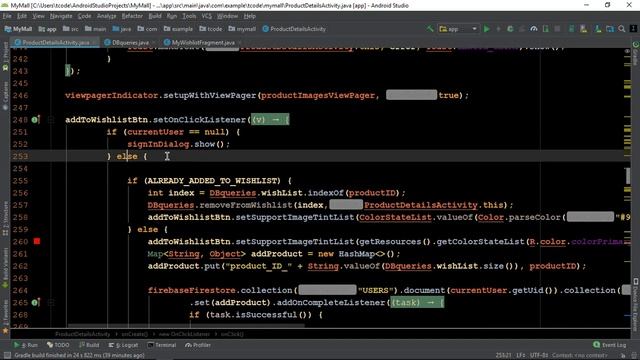The height and width of the screenshot is (360, 640).
Task: Open the Tools menu
Action: 189,16
